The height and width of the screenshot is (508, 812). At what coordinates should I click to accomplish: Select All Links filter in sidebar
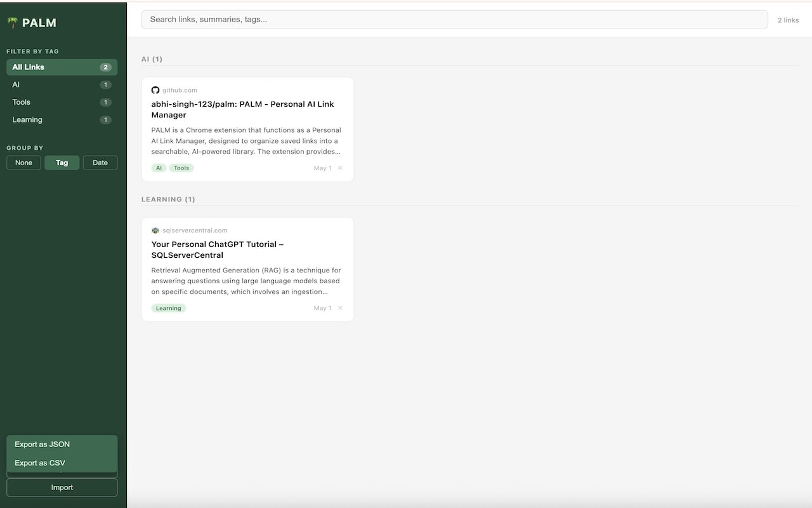pyautogui.click(x=62, y=67)
